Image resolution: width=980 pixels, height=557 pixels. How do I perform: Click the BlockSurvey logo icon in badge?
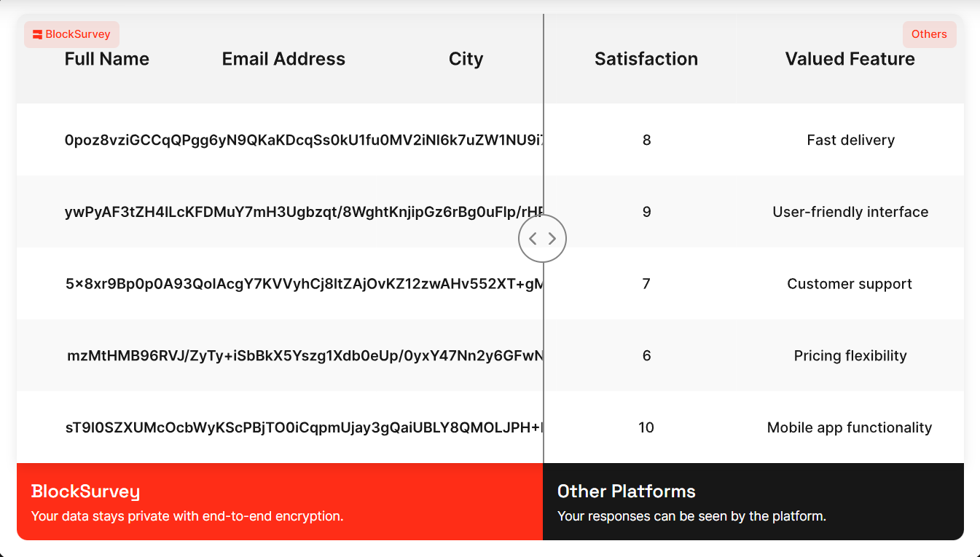coord(37,34)
